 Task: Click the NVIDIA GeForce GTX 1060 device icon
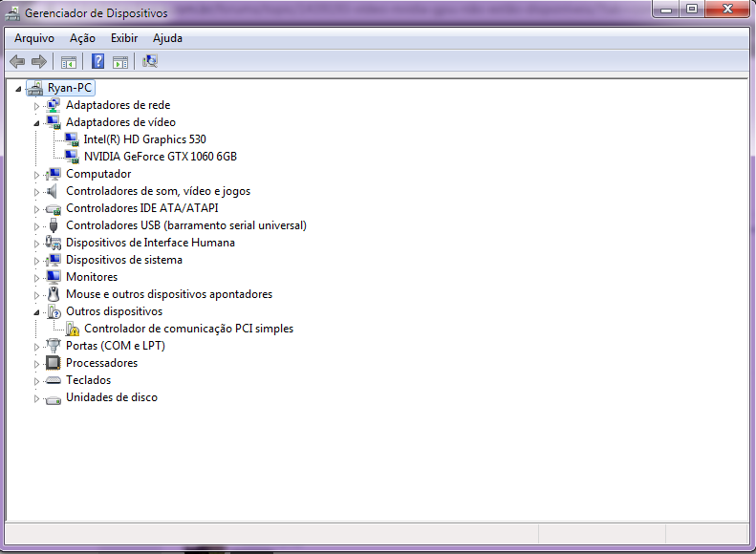(72, 157)
